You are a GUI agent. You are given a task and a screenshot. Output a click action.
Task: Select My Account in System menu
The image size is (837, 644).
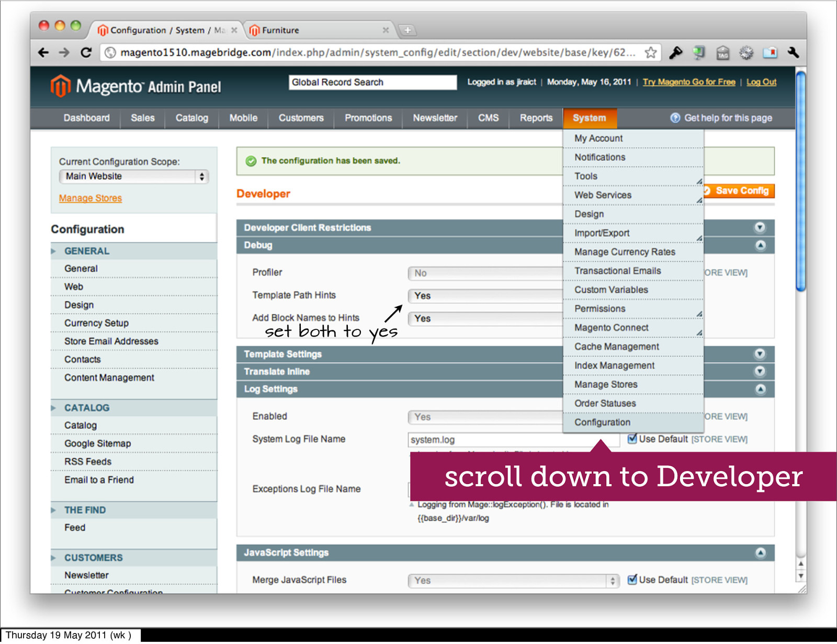coord(633,139)
